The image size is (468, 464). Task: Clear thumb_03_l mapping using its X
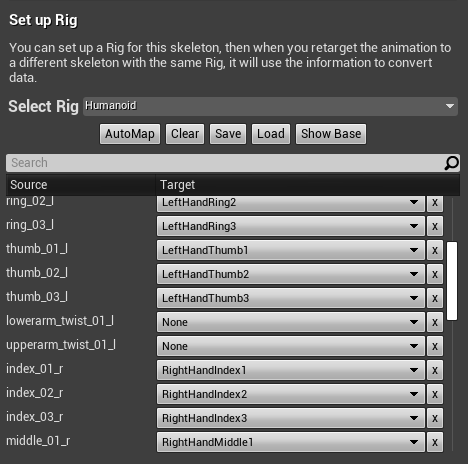pos(435,298)
